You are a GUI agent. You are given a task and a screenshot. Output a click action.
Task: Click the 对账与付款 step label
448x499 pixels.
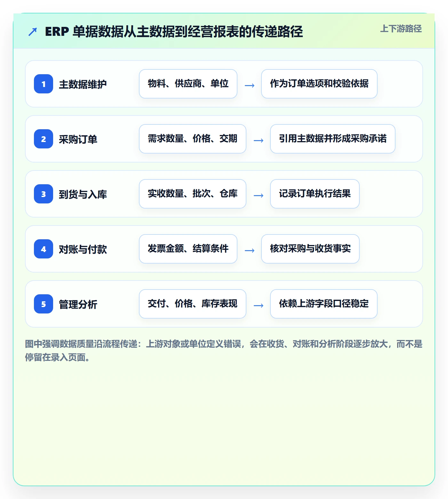point(83,249)
